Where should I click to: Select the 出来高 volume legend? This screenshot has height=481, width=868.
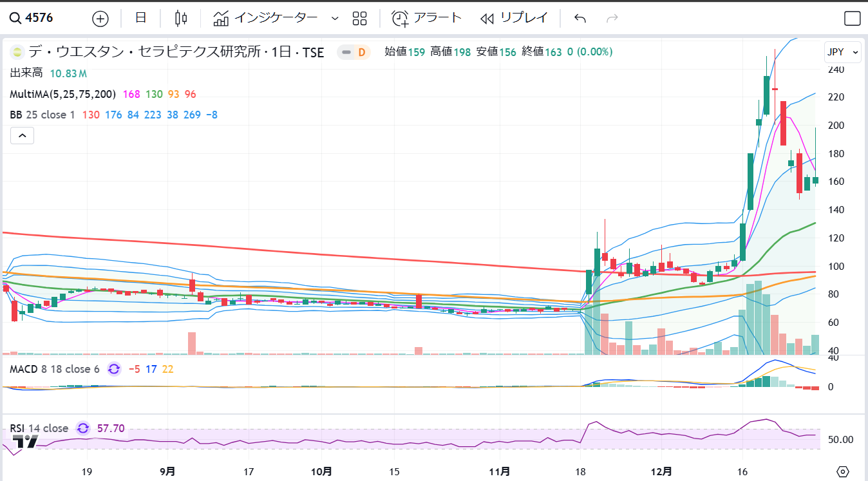point(26,73)
